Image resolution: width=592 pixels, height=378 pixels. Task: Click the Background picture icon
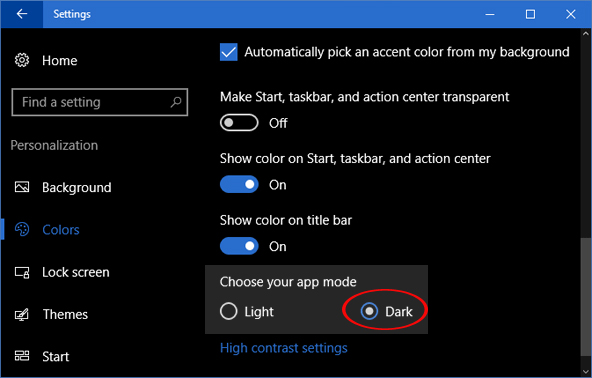[x=22, y=187]
